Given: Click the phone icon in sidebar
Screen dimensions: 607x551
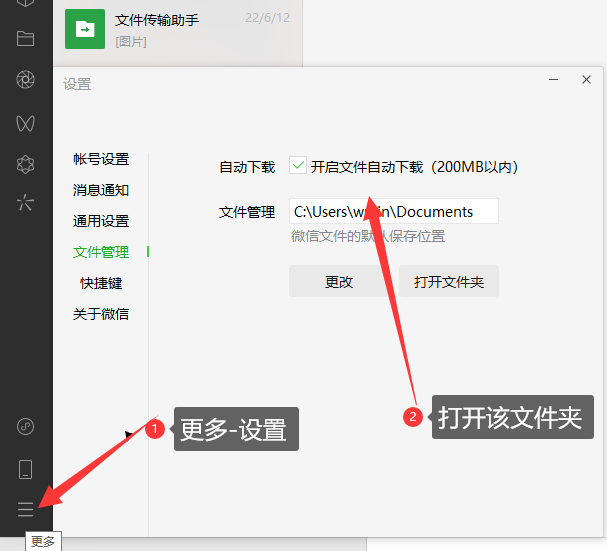Looking at the screenshot, I should [26, 469].
